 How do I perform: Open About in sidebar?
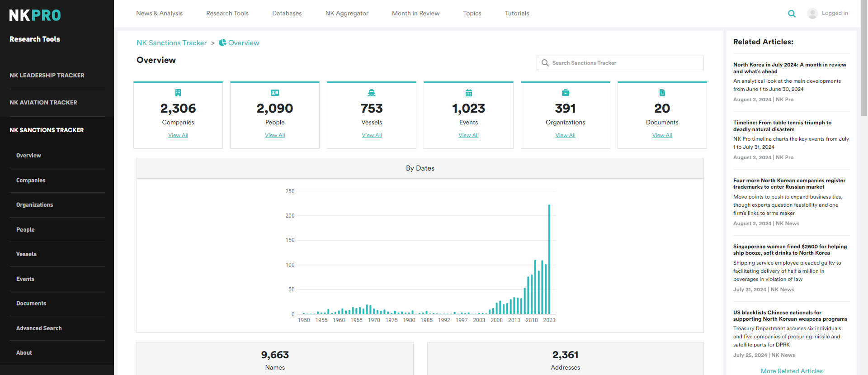[24, 353]
